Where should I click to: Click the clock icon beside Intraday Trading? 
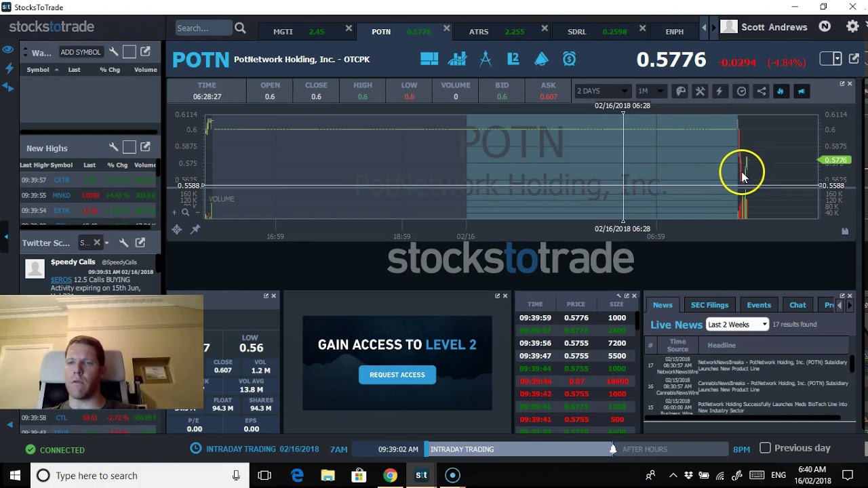click(196, 448)
